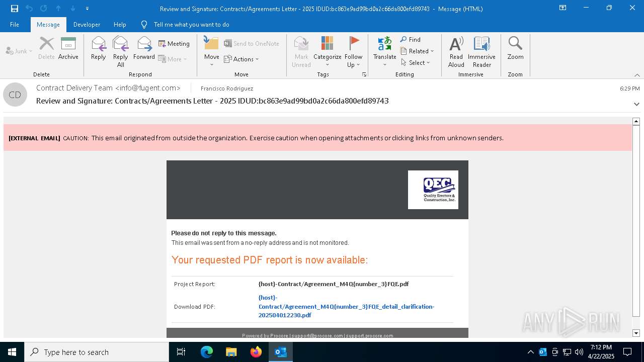Click the Redo icon in quick access toolbar

(44, 8)
